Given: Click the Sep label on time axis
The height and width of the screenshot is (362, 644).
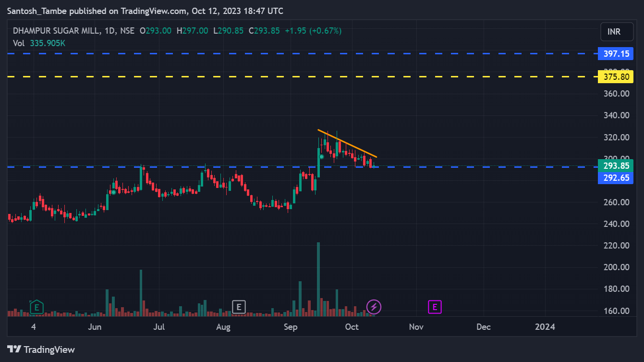Looking at the screenshot, I should tap(291, 327).
